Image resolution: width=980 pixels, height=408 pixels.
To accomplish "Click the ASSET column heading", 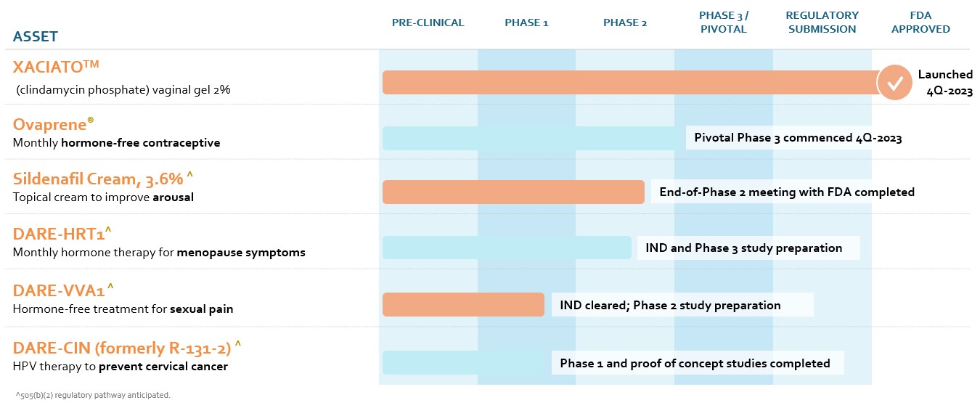I will tap(36, 36).
